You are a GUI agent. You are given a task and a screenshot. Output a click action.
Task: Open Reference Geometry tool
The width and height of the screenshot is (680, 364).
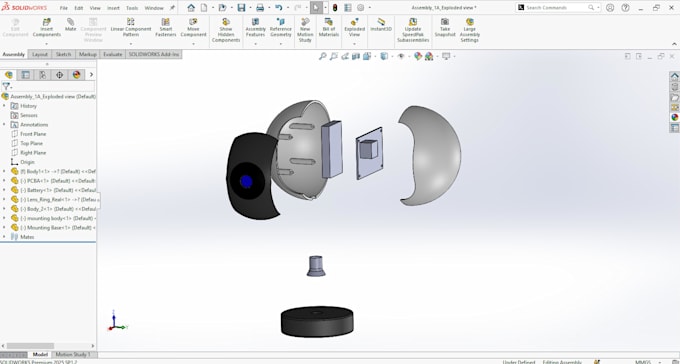coord(281,28)
